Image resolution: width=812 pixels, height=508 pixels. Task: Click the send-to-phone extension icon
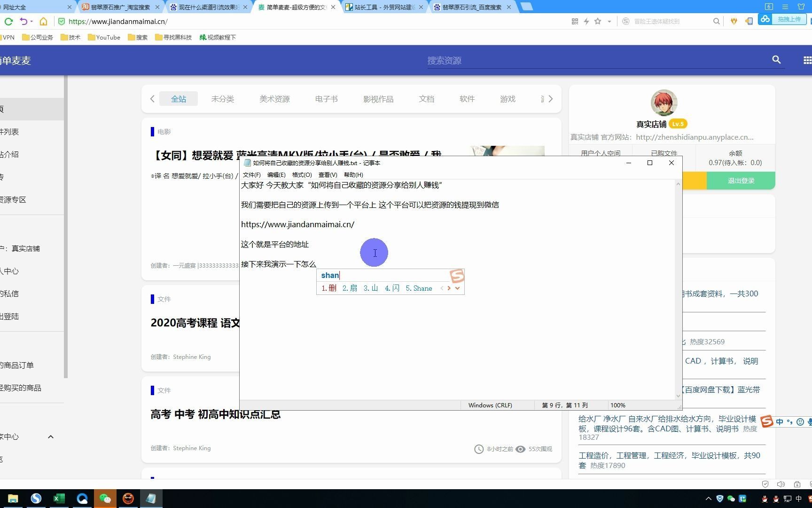(749, 21)
